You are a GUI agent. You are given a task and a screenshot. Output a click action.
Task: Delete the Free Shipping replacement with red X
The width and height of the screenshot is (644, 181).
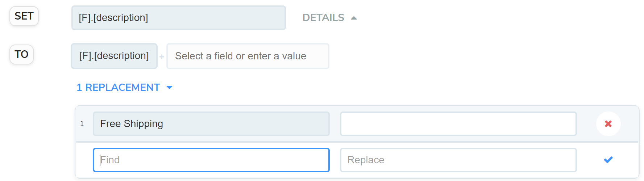[x=608, y=124]
